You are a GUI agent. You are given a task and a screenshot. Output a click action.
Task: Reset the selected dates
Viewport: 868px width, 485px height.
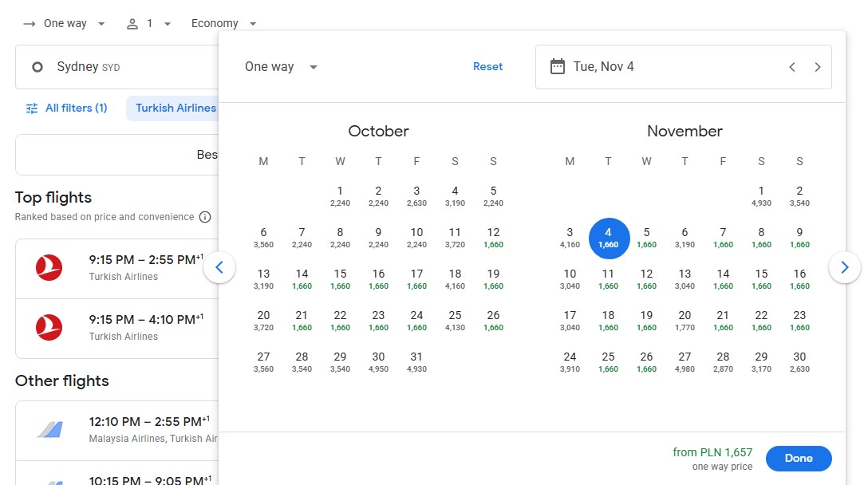tap(487, 66)
